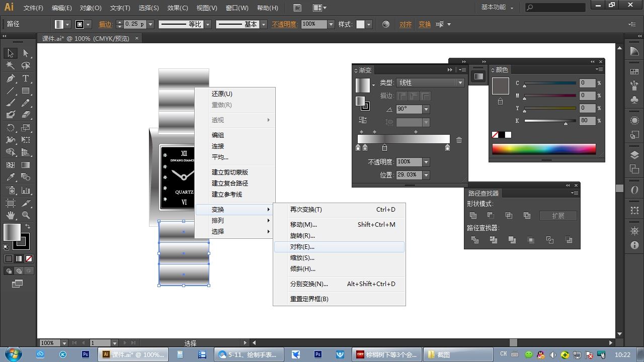Click the Direct Selection white arrow tool
The image size is (644, 362).
pyautogui.click(x=26, y=53)
